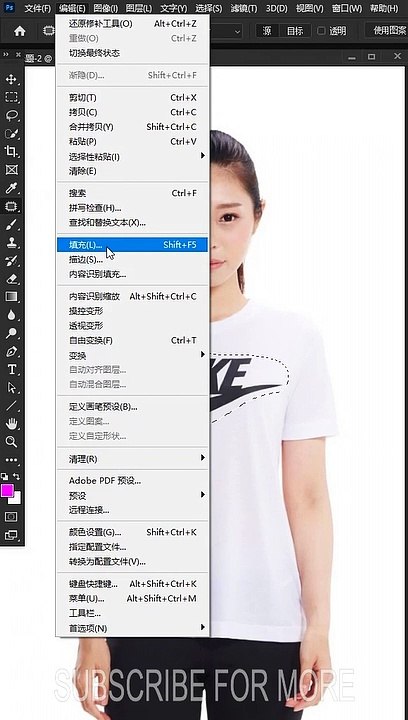This screenshot has width=408, height=720.
Task: Choose 颜色设置(G)... menu entry
Action: pyautogui.click(x=132, y=532)
